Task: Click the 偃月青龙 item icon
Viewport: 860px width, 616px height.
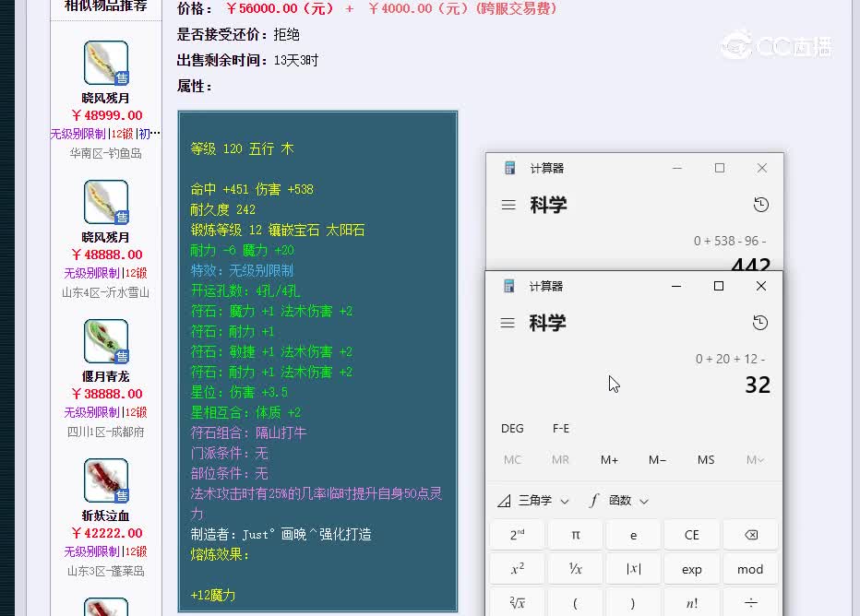Action: coord(106,341)
